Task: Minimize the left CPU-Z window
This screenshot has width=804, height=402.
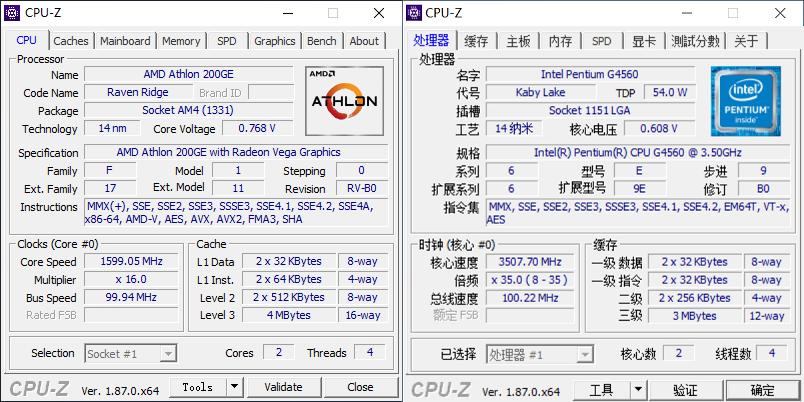Action: (x=288, y=13)
